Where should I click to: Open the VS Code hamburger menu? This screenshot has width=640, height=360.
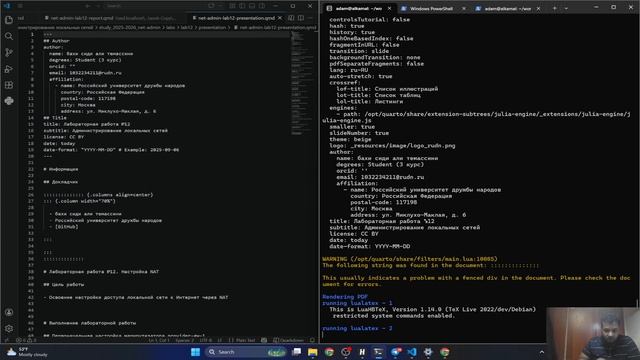pos(20,6)
